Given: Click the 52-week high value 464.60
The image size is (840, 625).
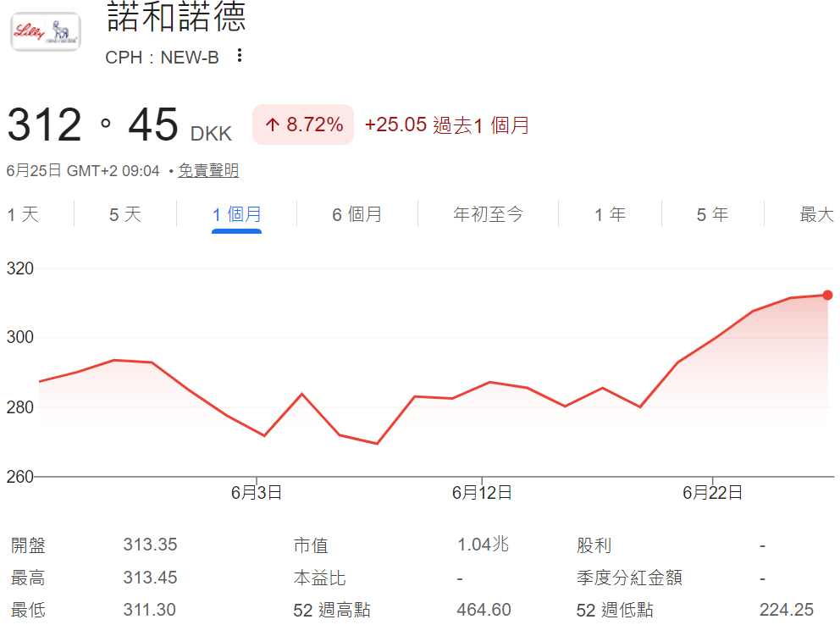Looking at the screenshot, I should pyautogui.click(x=484, y=610).
